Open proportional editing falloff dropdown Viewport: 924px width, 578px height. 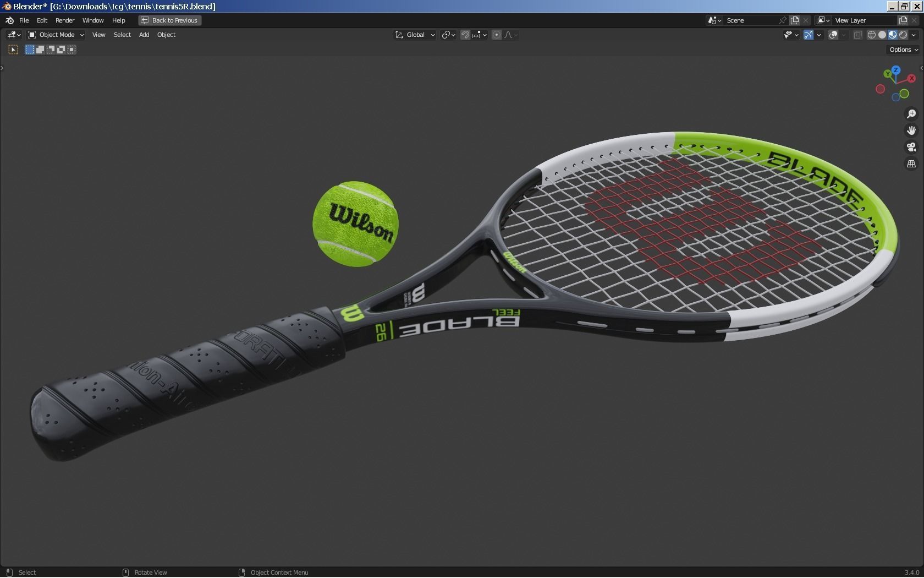511,35
